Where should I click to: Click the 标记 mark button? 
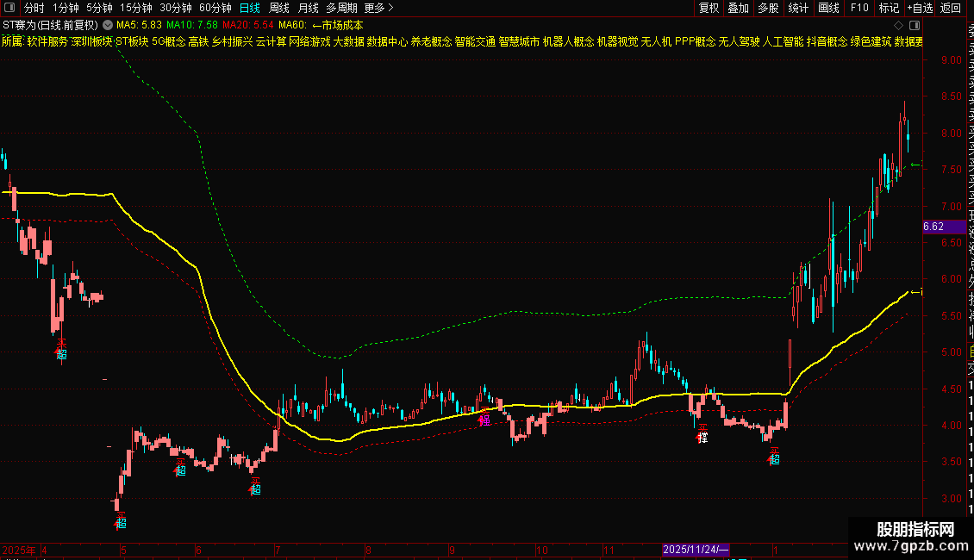(x=889, y=8)
